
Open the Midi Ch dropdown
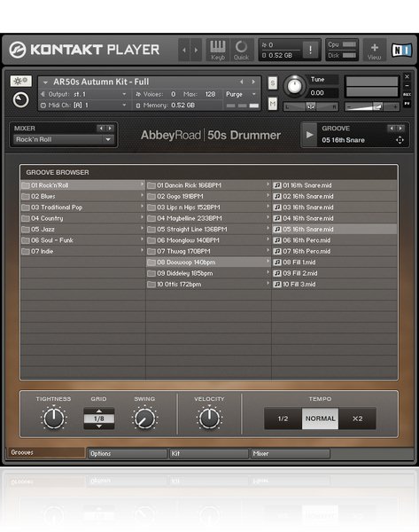pos(84,106)
